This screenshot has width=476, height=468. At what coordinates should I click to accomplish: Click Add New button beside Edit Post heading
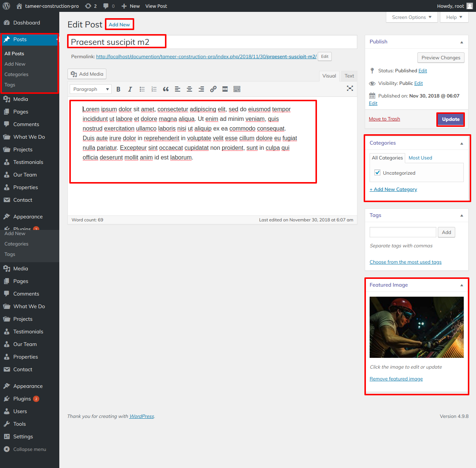[119, 24]
